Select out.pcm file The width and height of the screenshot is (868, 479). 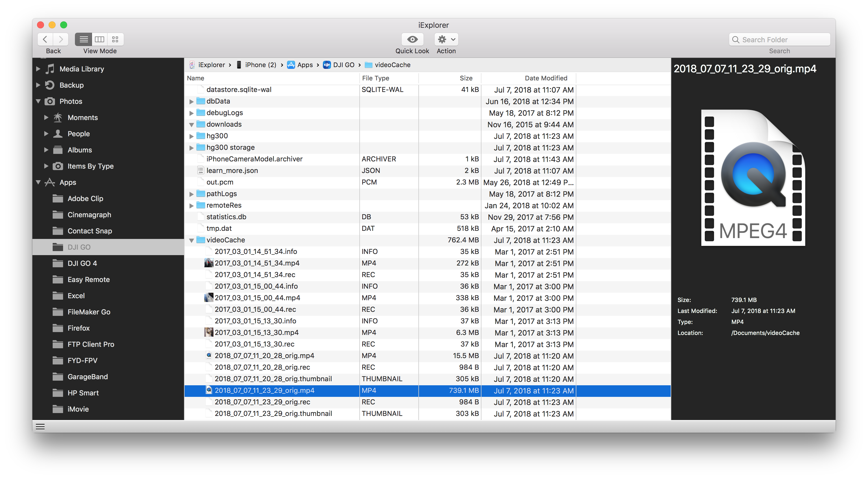[x=428, y=182]
